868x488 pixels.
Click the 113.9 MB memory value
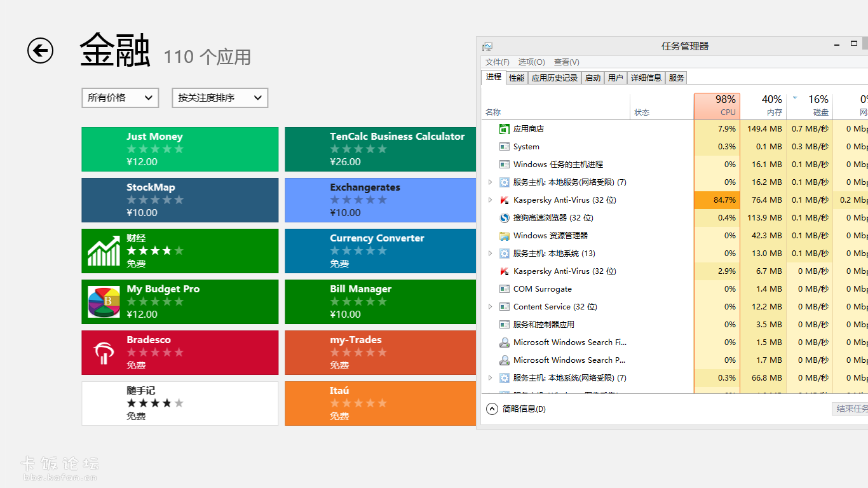(764, 217)
